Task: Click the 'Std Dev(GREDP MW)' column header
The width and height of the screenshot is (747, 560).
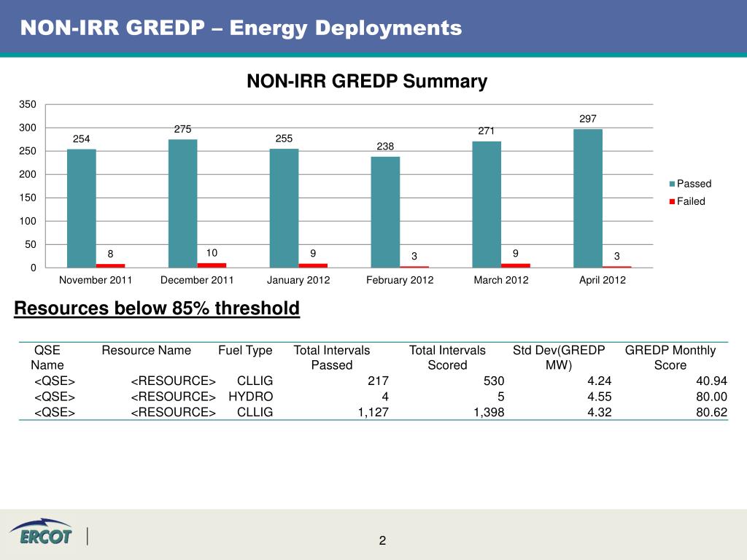Action: click(x=558, y=357)
